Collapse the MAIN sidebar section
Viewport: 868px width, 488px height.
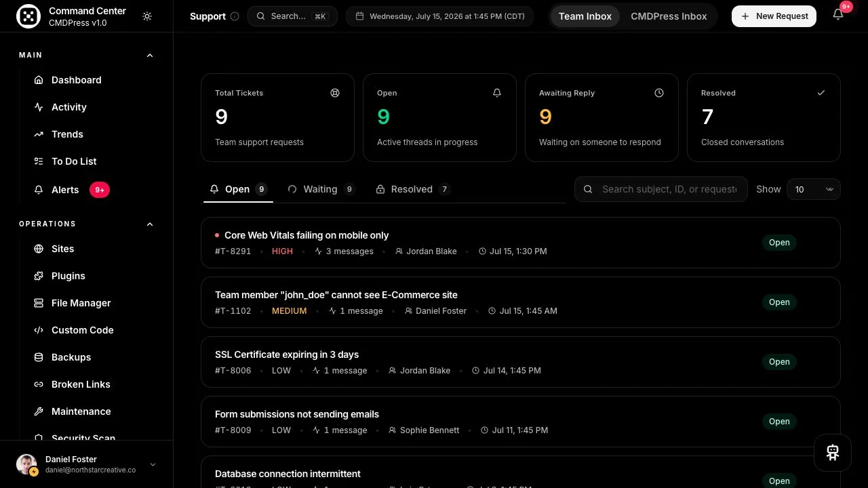point(150,55)
